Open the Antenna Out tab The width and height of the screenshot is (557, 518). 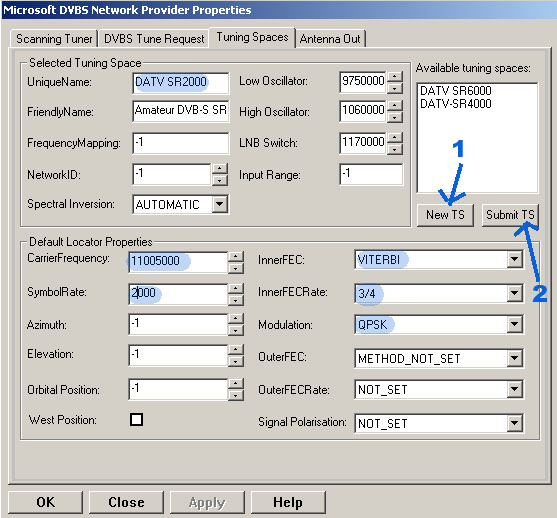330,38
